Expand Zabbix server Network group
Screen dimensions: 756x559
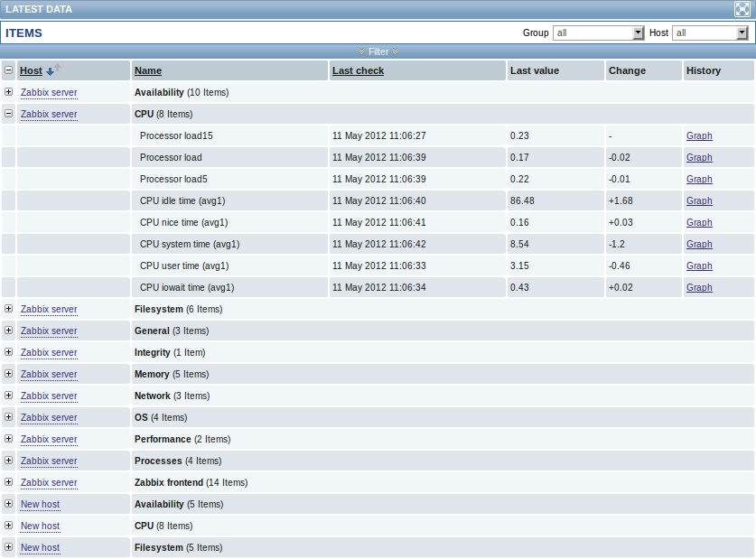pos(8,396)
